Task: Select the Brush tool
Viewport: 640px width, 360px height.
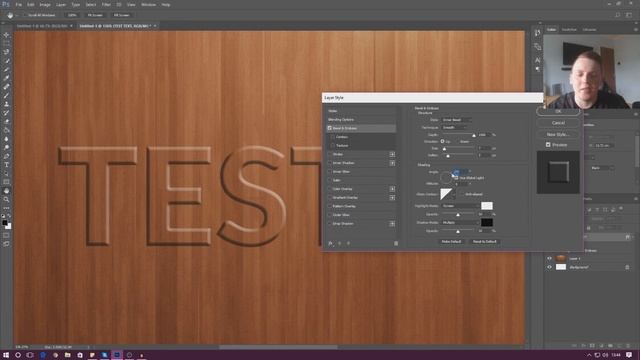Action: coord(7,96)
